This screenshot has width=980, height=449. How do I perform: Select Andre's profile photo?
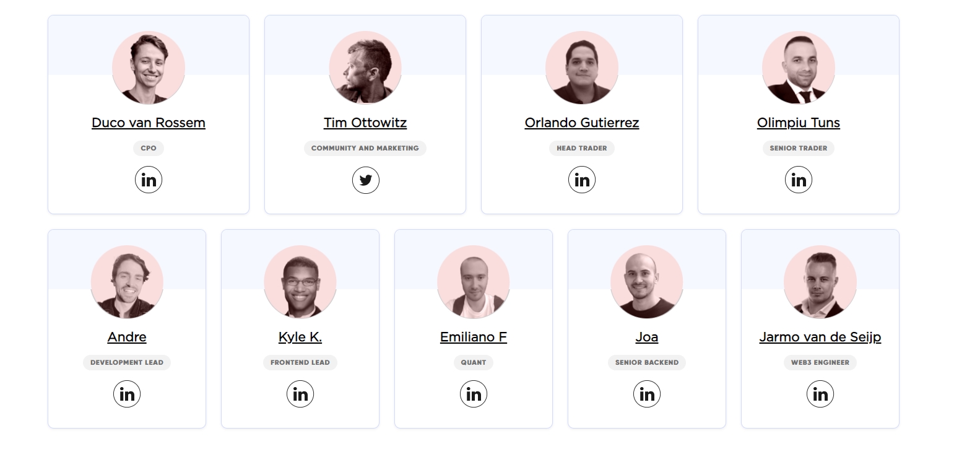click(x=127, y=282)
